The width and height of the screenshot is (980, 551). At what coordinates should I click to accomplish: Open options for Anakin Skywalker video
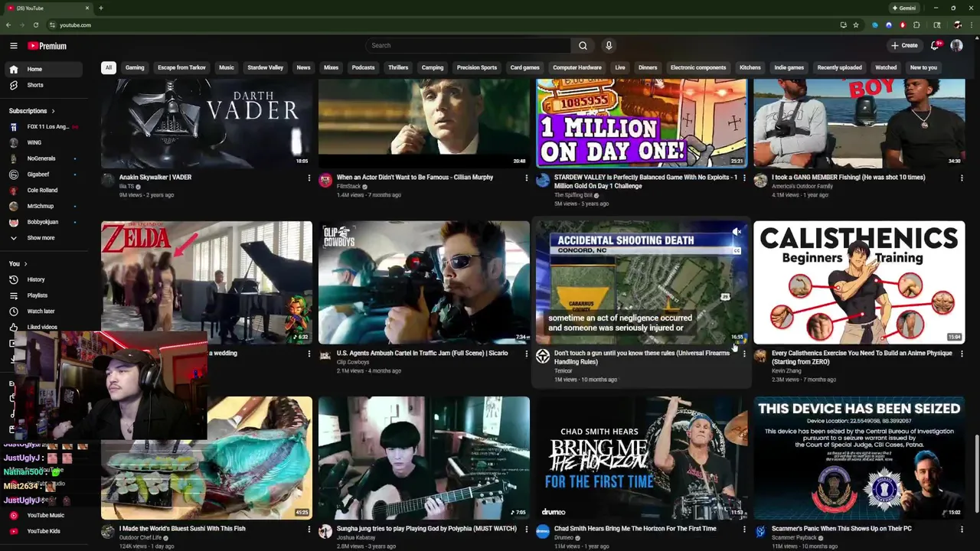tap(309, 178)
